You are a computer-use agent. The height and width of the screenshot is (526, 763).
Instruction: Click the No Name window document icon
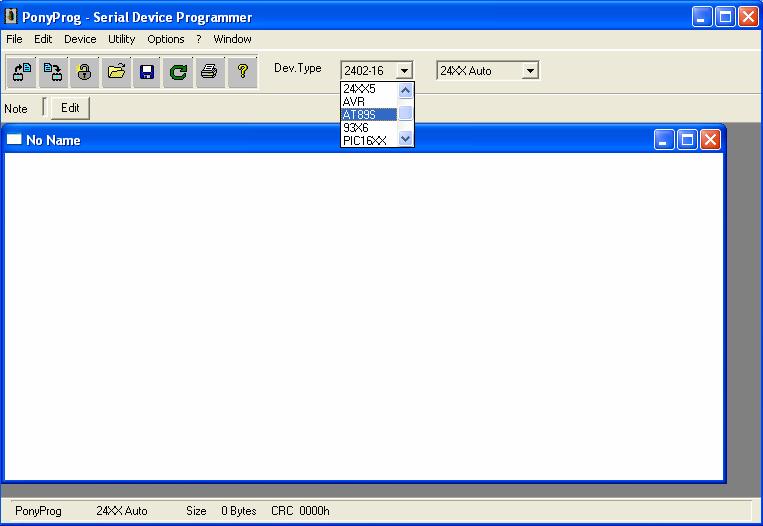coord(14,140)
